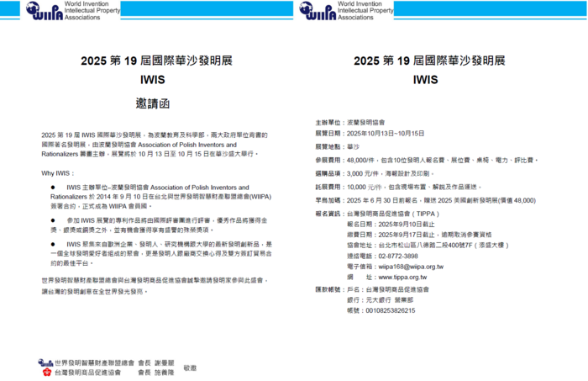Click the 展覽地點：華沙 line
The height and width of the screenshot is (381, 588).
click(x=337, y=146)
